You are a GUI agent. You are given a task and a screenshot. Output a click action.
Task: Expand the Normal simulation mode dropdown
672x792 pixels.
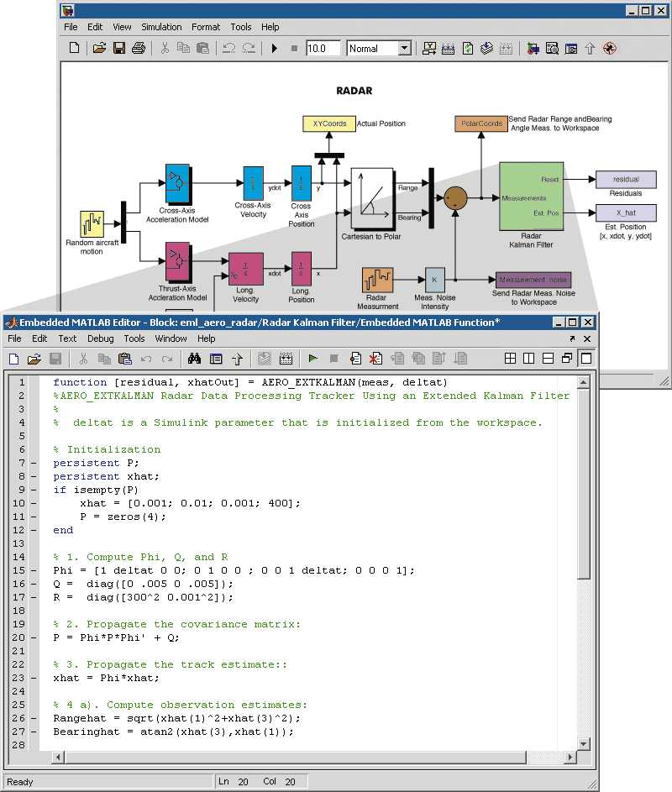(404, 49)
